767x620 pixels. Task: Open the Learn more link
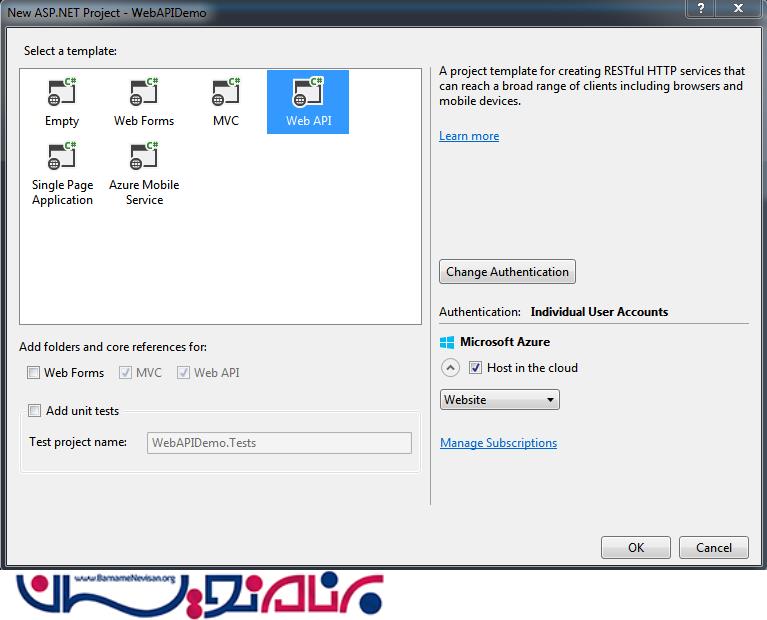click(x=469, y=136)
